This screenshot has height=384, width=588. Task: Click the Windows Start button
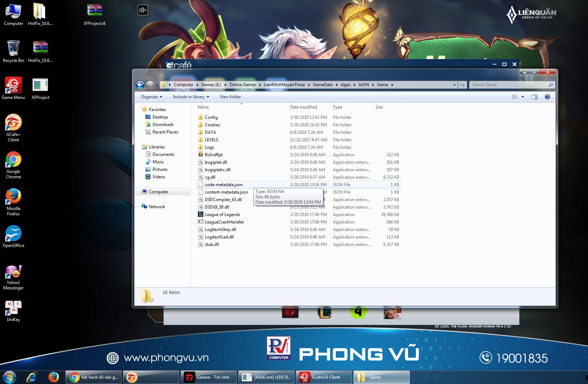10,377
